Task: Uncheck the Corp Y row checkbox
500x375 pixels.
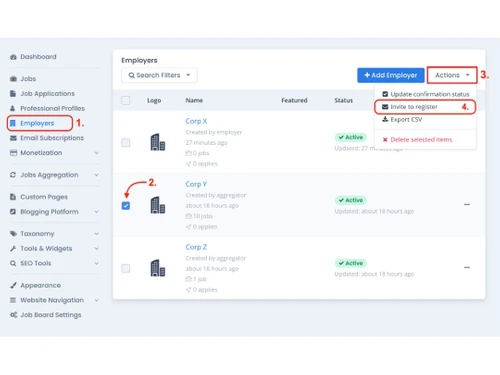Action: (126, 206)
